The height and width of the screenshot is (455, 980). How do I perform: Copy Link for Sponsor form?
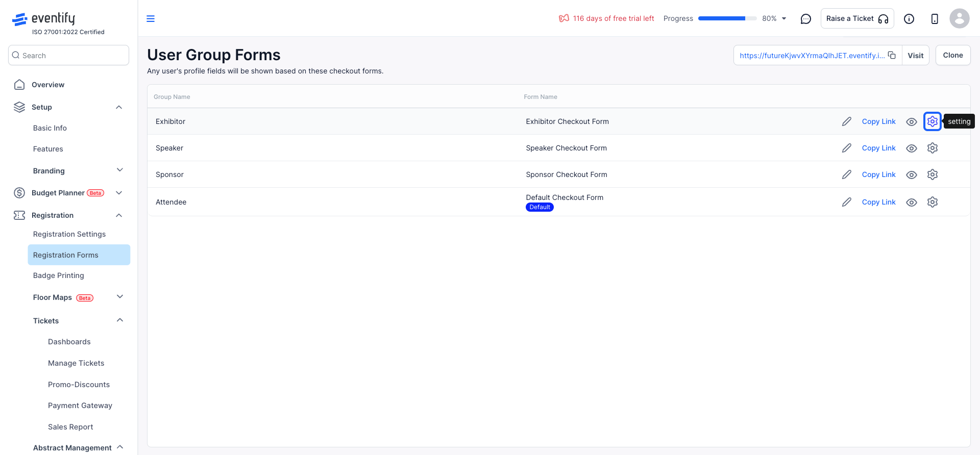(879, 174)
